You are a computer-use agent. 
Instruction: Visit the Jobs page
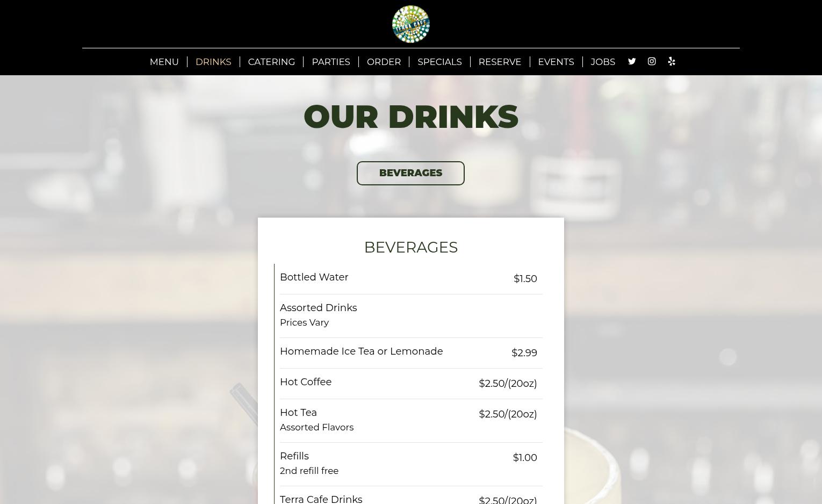click(x=603, y=62)
